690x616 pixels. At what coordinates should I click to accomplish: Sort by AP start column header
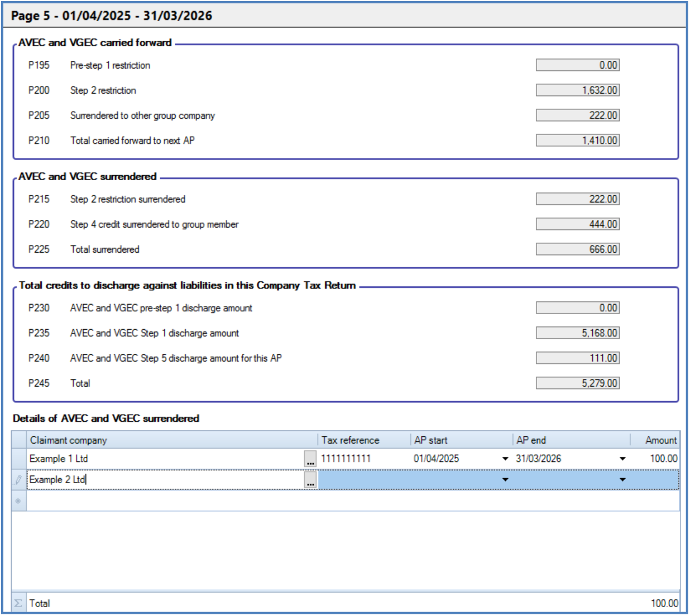461,440
